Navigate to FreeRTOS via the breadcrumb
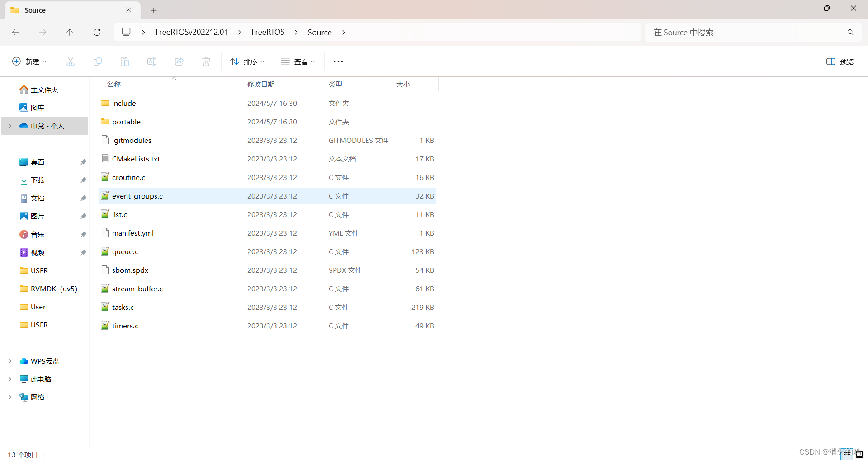868x460 pixels. point(268,32)
